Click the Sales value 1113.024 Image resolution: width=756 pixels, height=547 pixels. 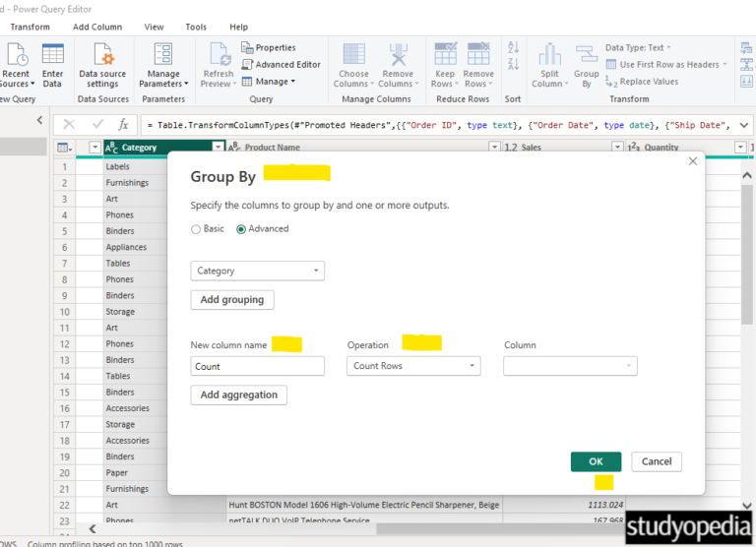click(x=605, y=505)
